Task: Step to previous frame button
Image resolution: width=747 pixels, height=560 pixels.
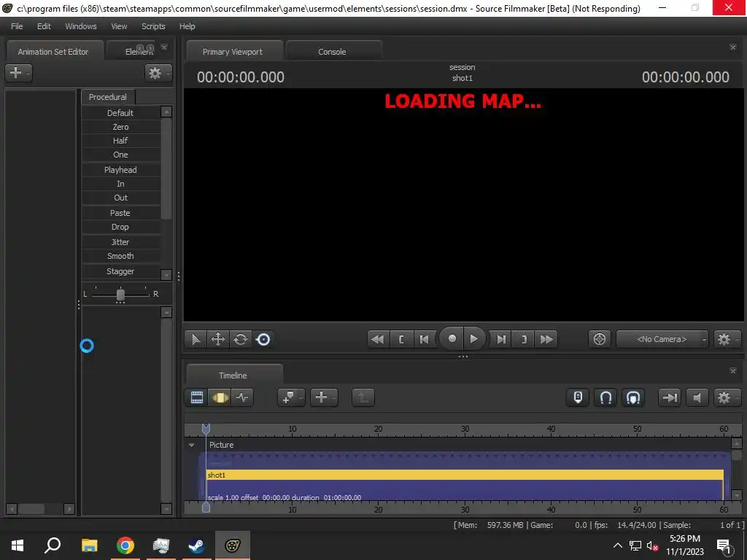Action: point(424,340)
